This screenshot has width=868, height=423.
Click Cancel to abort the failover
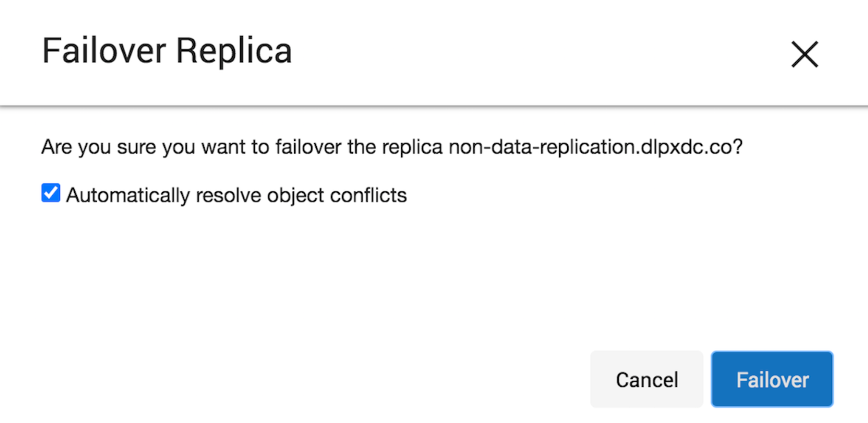(646, 380)
